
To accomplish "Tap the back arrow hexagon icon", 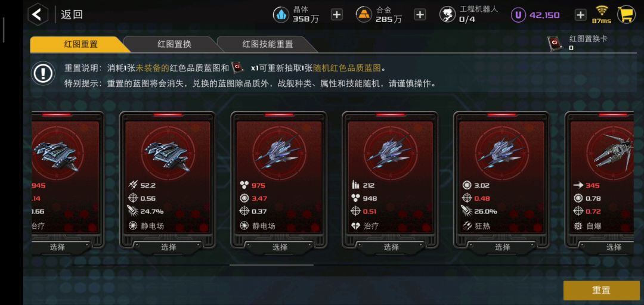I will coord(38,15).
